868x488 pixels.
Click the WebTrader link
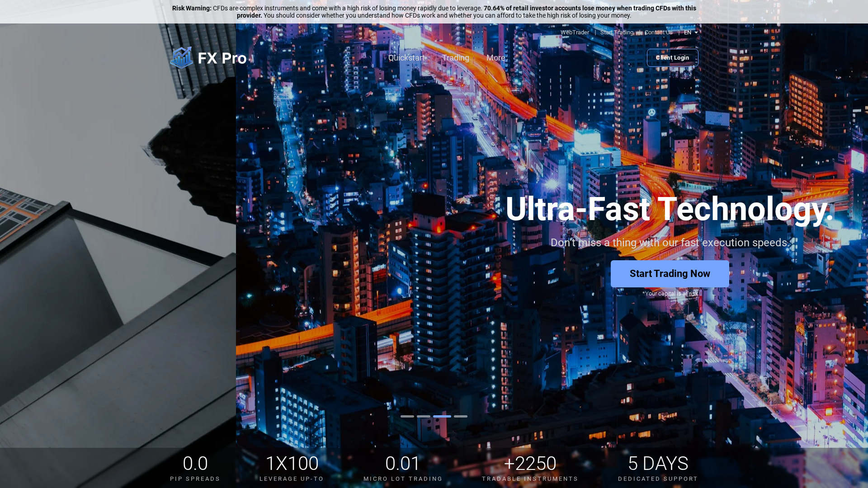coord(575,32)
